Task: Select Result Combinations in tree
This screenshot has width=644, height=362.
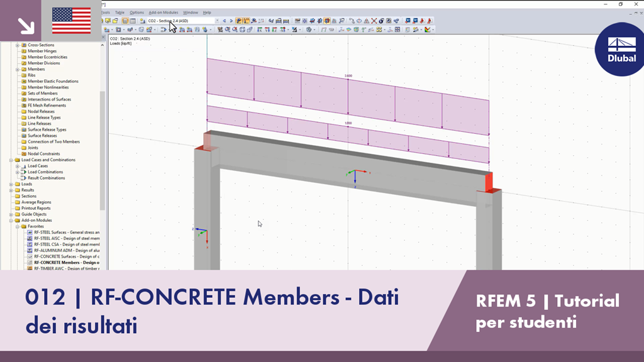Action: 46,178
